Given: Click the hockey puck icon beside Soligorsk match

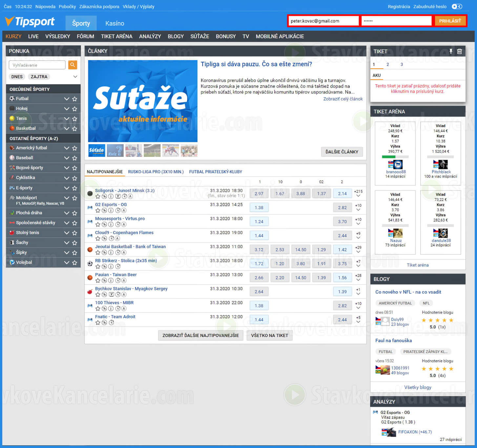Looking at the screenshot, I should pyautogui.click(x=90, y=193).
